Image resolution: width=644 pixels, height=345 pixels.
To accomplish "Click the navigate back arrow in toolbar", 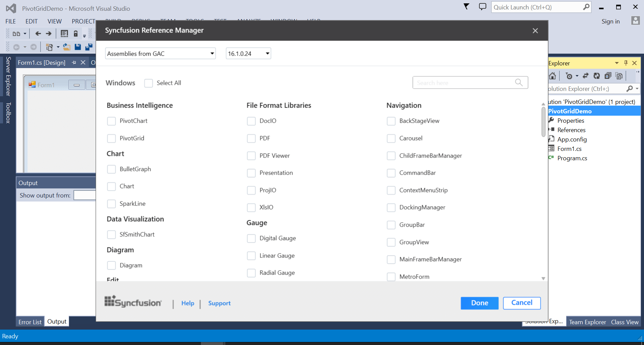I will point(38,34).
